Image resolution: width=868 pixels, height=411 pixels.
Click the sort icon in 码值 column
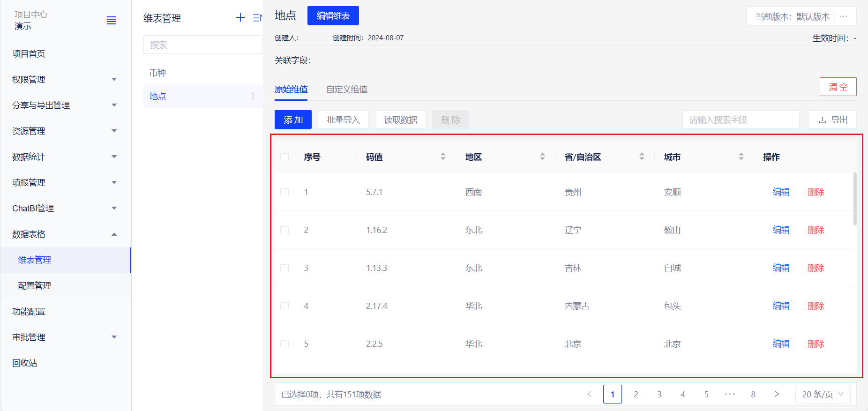click(443, 157)
